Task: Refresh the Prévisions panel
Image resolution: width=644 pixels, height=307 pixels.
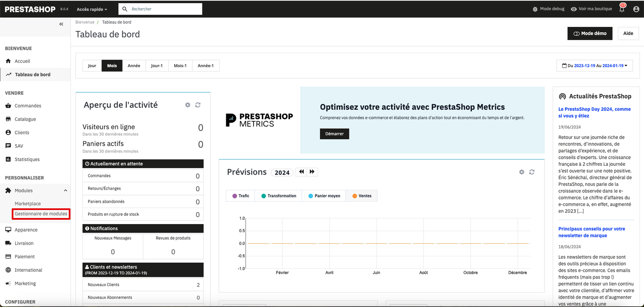Action: [532, 172]
